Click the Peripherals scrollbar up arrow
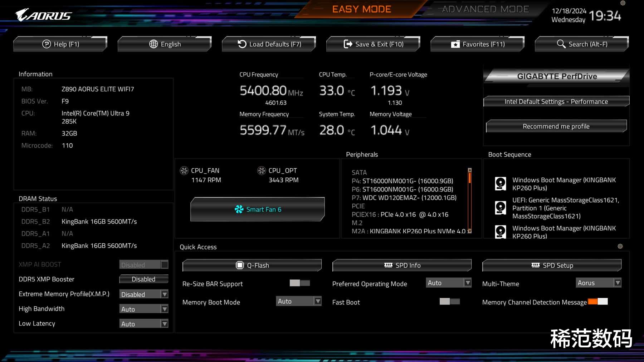Image resolution: width=644 pixels, height=362 pixels. [470, 170]
